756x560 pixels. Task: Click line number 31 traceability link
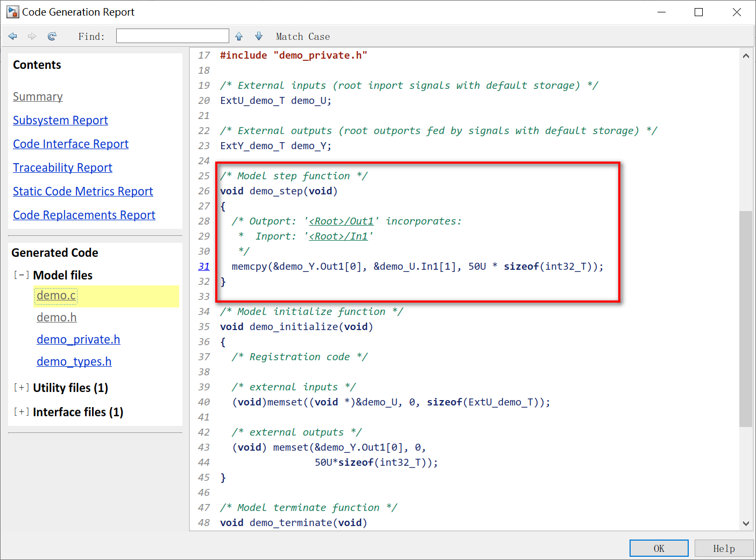pos(204,267)
